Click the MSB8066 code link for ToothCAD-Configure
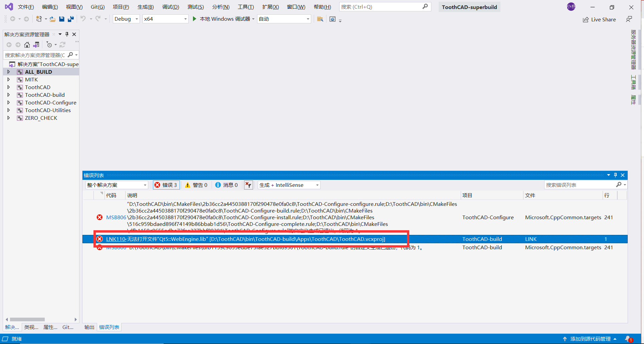Image resolution: width=644 pixels, height=344 pixels. (x=116, y=217)
